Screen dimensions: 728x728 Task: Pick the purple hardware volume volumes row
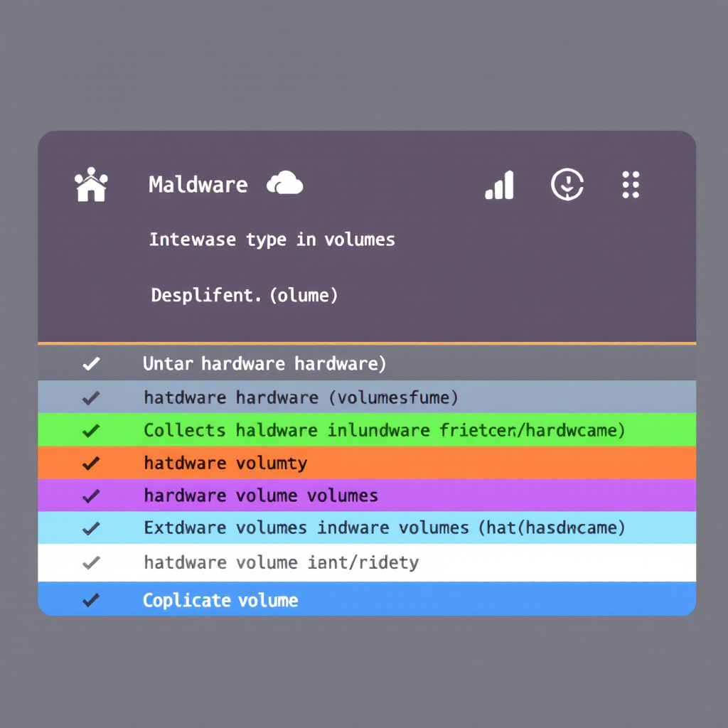click(367, 496)
